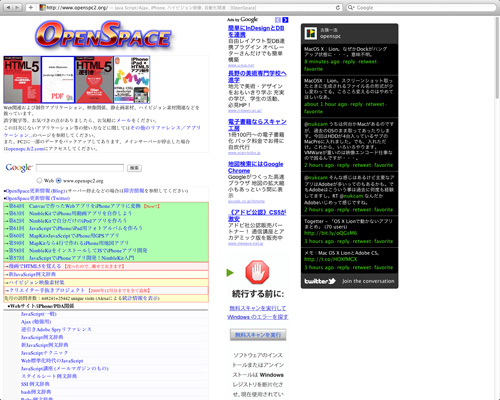Image resolution: width=500 pixels, height=400 pixels.
Task: Open SSI例文辞典 link
Action: [x=35, y=384]
